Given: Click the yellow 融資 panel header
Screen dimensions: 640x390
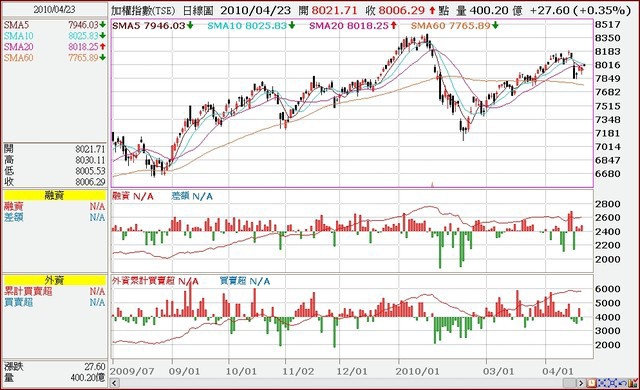Looking at the screenshot, I should (54, 196).
